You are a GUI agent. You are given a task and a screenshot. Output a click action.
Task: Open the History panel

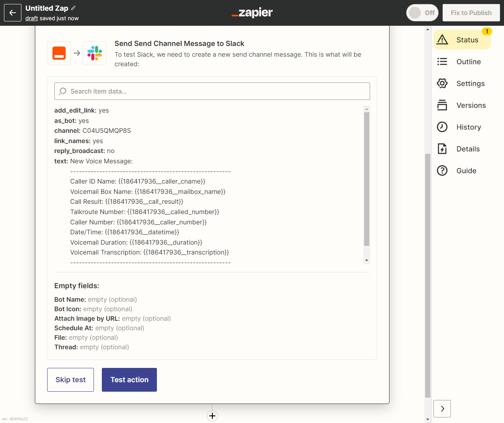(x=462, y=127)
